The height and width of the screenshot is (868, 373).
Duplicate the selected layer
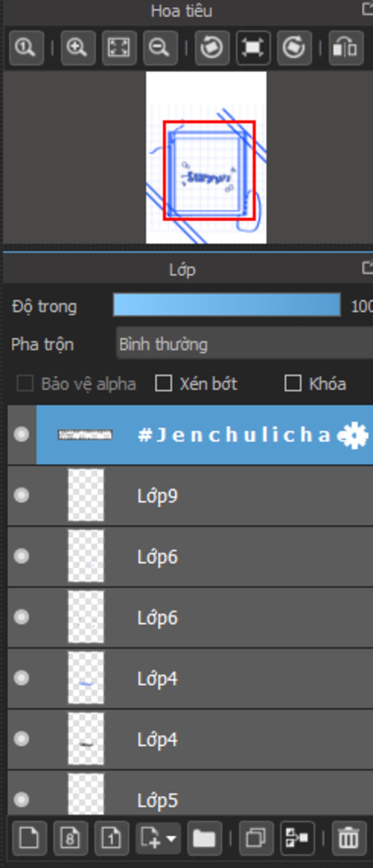point(256,838)
